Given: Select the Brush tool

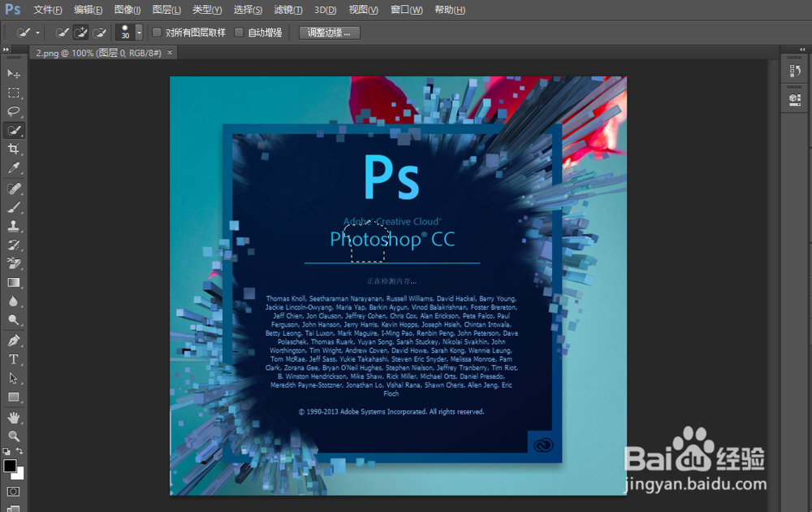Looking at the screenshot, I should pos(11,206).
